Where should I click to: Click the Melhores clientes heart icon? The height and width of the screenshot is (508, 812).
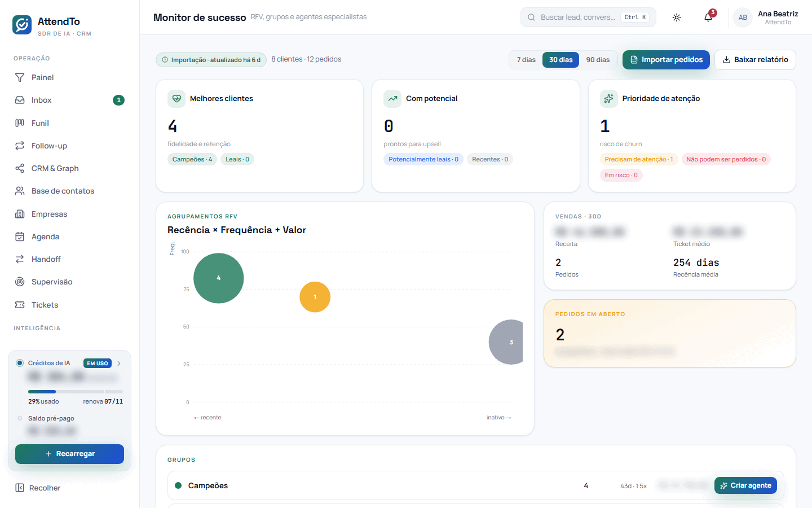(x=176, y=99)
